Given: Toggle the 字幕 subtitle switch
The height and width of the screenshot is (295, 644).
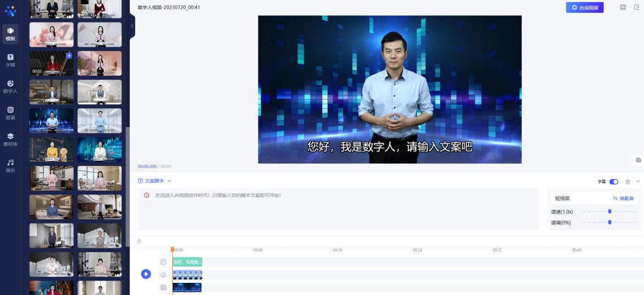Looking at the screenshot, I should click(x=614, y=182).
